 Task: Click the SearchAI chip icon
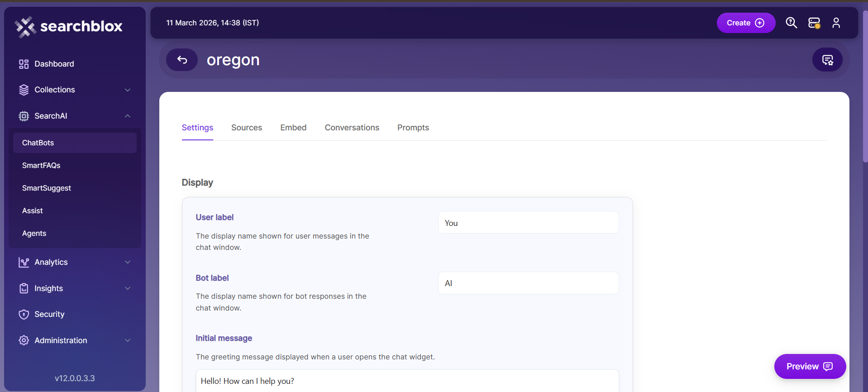24,116
